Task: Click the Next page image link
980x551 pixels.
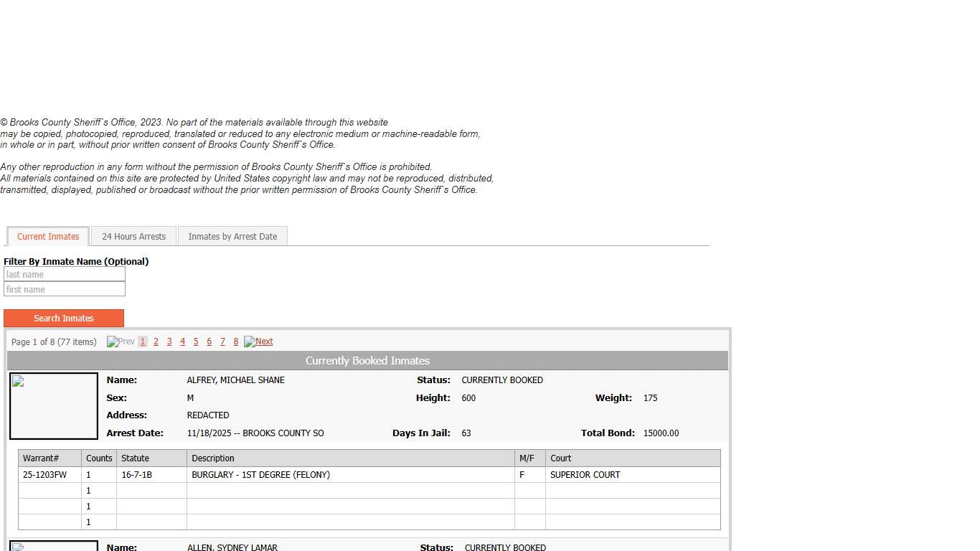Action: (250, 342)
